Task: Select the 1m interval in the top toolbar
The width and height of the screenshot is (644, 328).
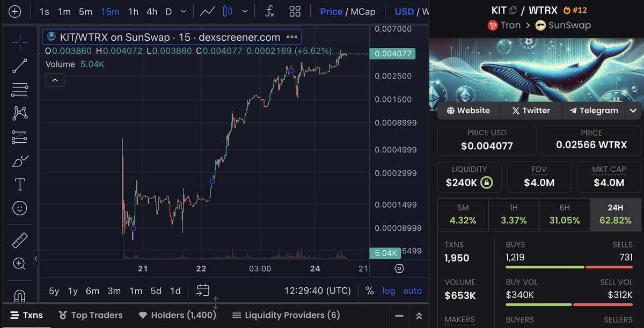Action: point(64,11)
